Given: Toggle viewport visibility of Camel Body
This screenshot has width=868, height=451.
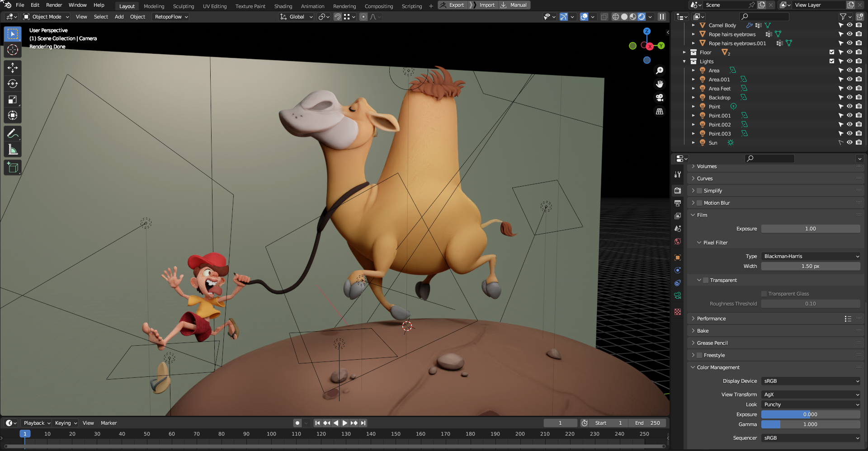Looking at the screenshot, I should (850, 25).
